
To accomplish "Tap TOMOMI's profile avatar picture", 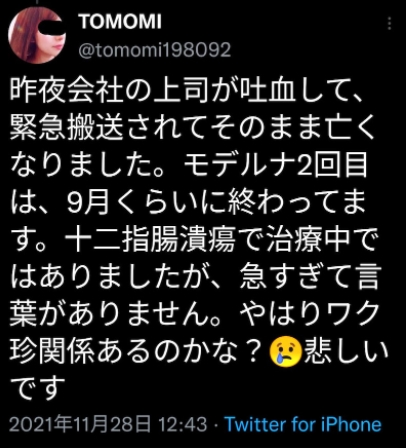I will pyautogui.click(x=37, y=35).
